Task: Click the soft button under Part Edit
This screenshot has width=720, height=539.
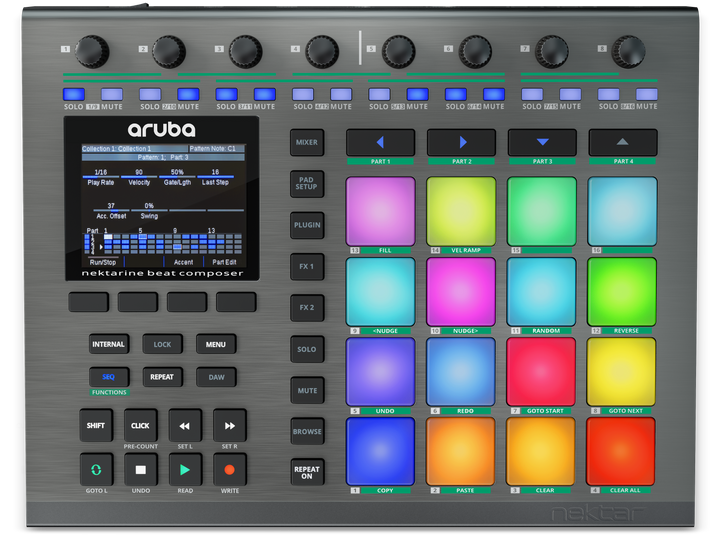Action: point(236,302)
